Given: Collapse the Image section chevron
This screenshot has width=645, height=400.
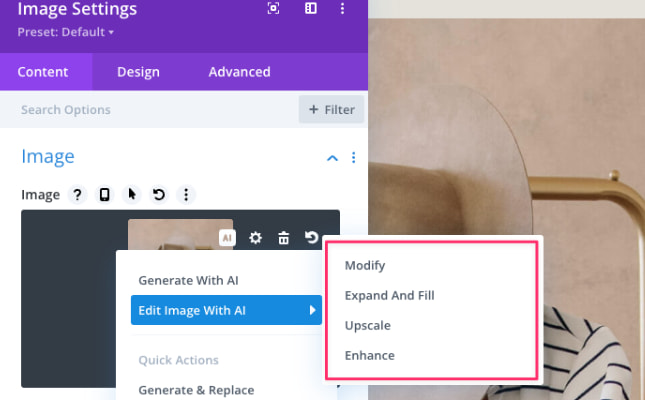Looking at the screenshot, I should pyautogui.click(x=331, y=158).
